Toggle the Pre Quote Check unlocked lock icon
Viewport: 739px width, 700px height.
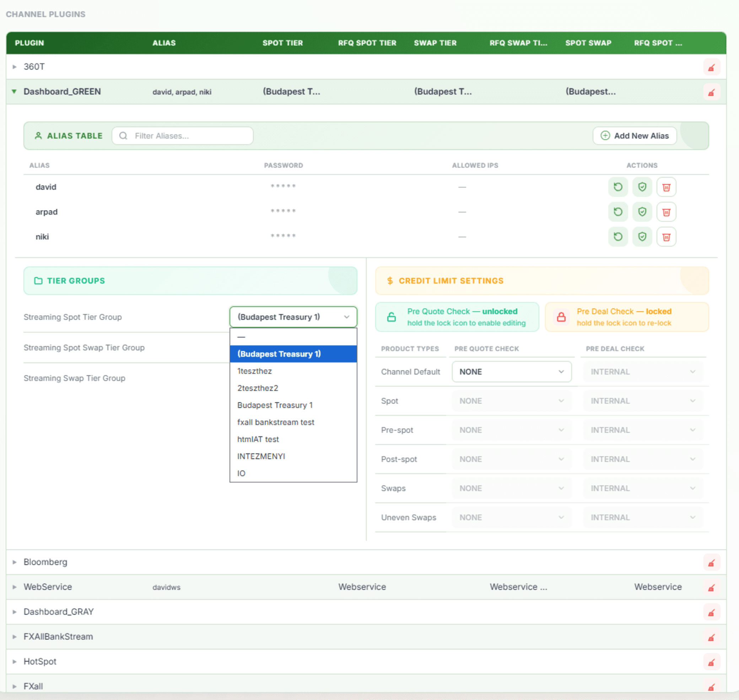(x=391, y=317)
